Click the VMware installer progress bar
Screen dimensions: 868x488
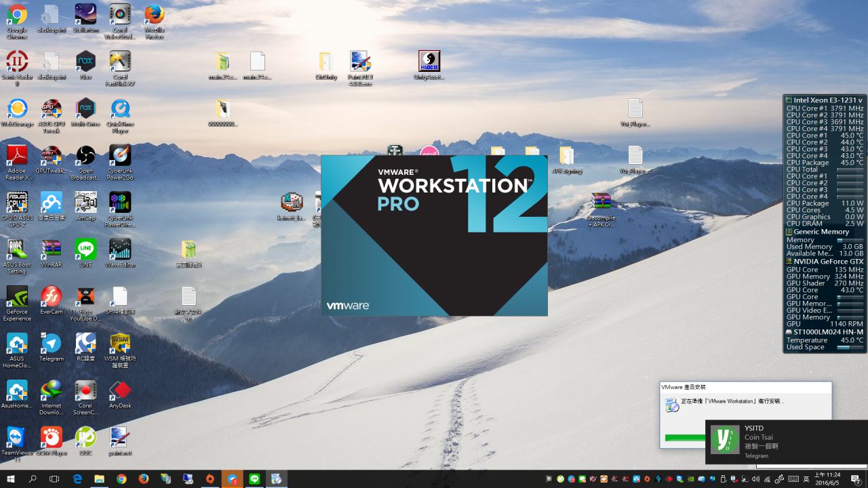[685, 438]
